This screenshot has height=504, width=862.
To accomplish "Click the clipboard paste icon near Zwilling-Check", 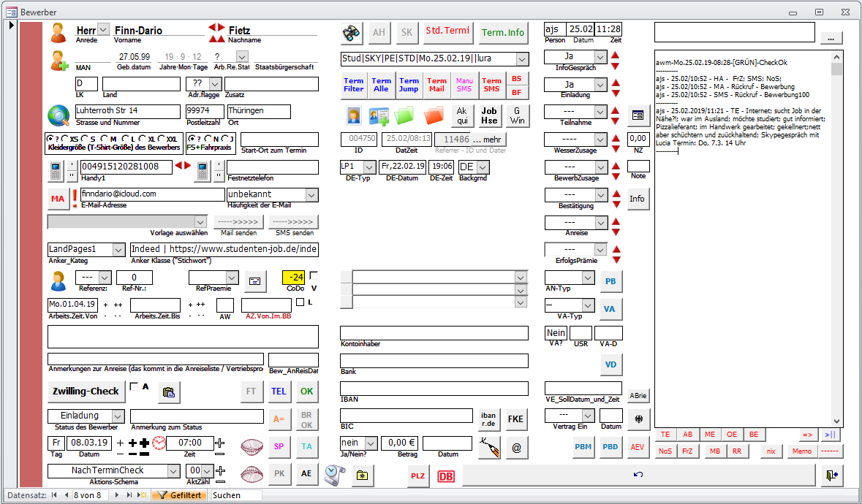I will pos(169,392).
